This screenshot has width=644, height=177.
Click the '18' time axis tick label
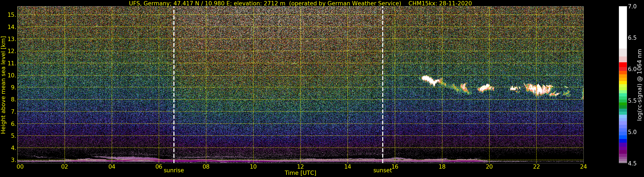pos(442,167)
